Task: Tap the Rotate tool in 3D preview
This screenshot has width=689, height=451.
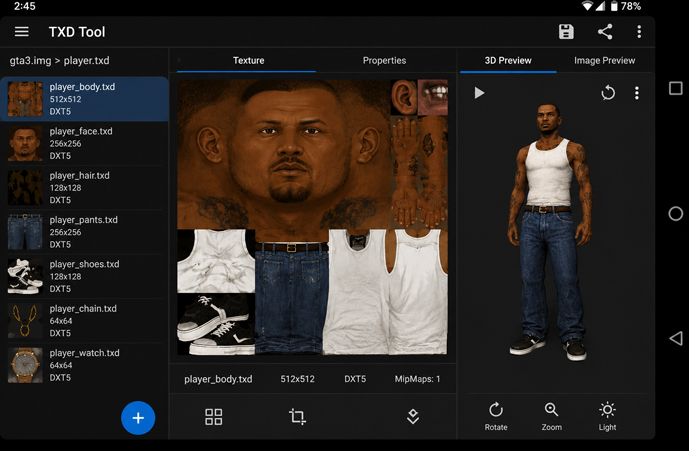Action: [496, 416]
